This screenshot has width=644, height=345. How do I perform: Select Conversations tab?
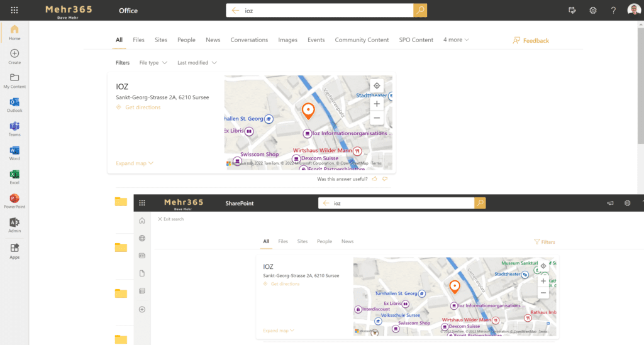[249, 40]
